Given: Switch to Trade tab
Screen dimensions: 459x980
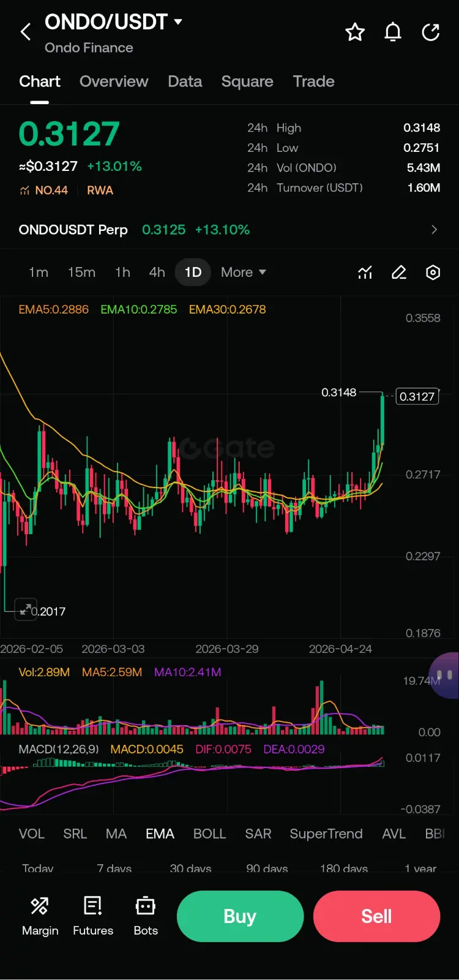Looking at the screenshot, I should click(x=313, y=81).
